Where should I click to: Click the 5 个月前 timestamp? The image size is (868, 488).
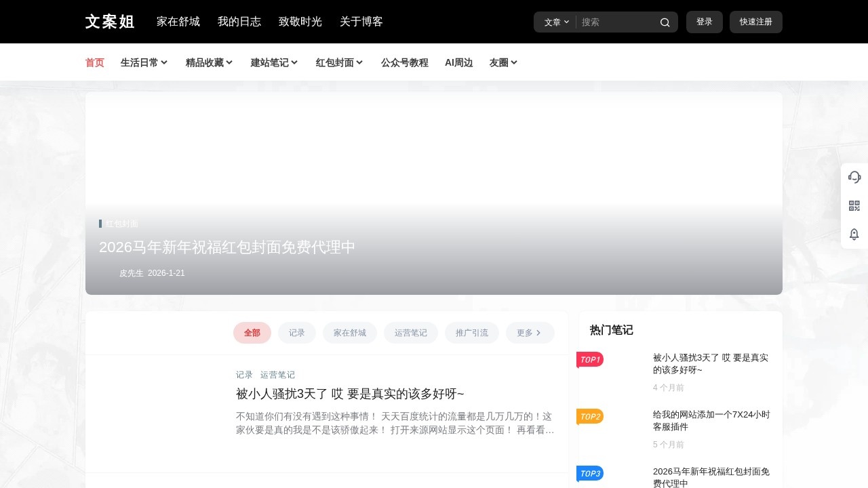click(x=669, y=445)
